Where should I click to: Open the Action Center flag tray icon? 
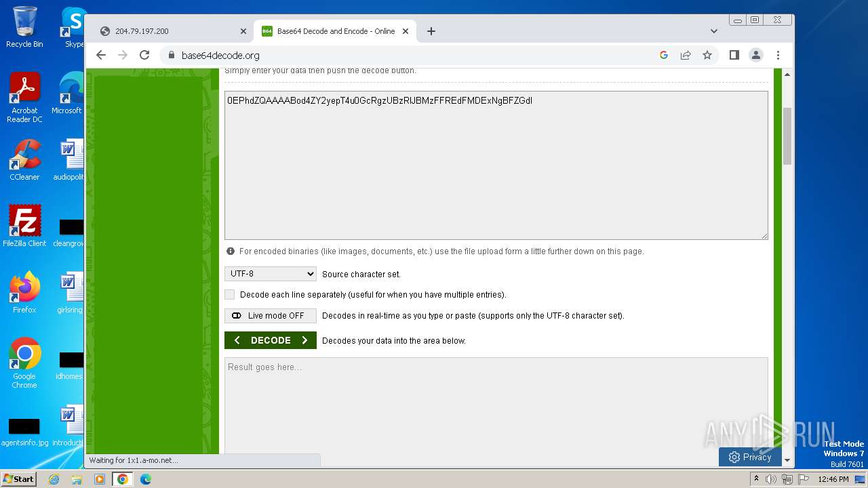(x=803, y=479)
